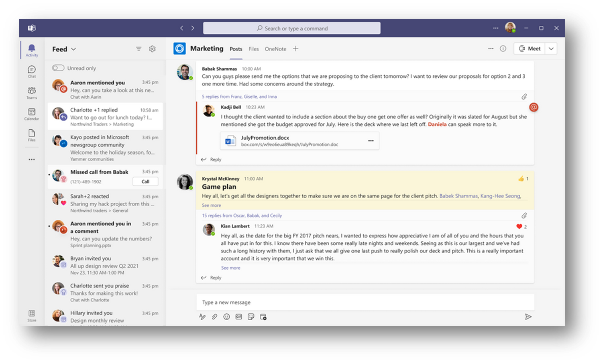The width and height of the screenshot is (603, 364).
Task: Click the feed filter icon
Action: (139, 49)
